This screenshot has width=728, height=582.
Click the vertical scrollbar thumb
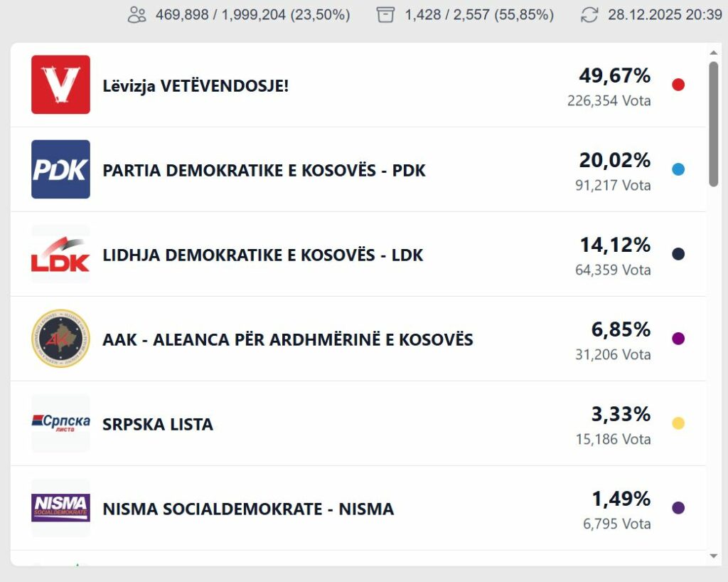tap(714, 125)
